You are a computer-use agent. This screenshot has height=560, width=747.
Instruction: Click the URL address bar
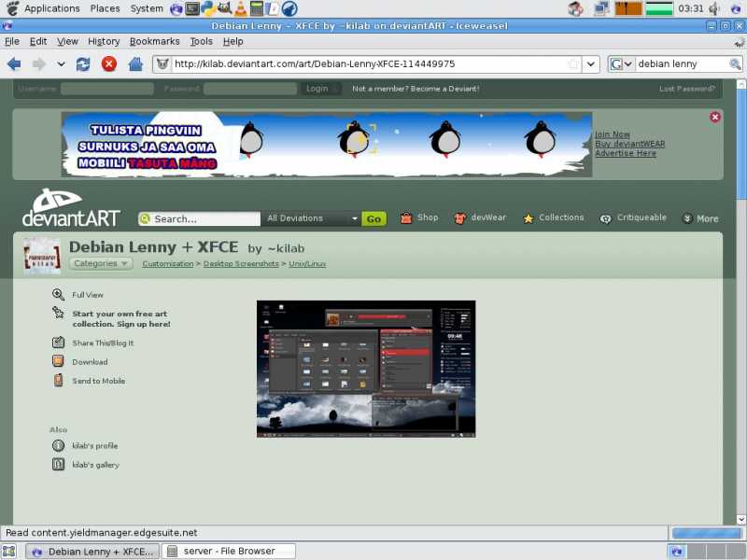[368, 63]
